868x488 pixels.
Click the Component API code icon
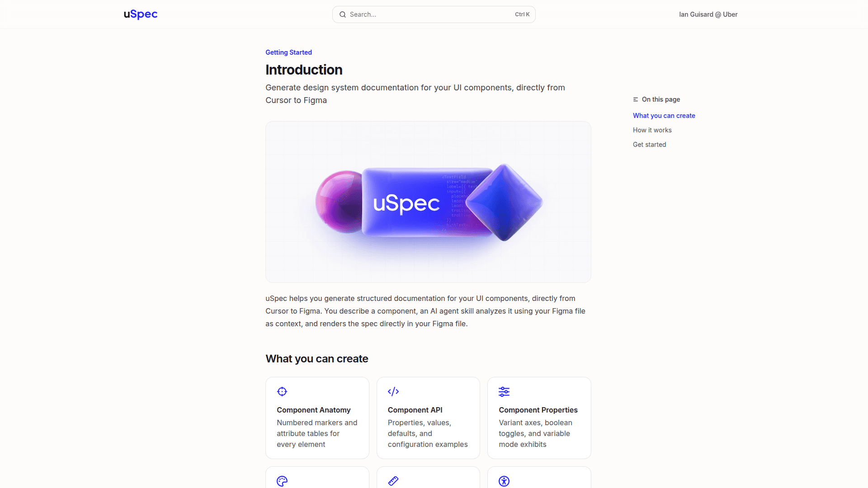click(393, 391)
